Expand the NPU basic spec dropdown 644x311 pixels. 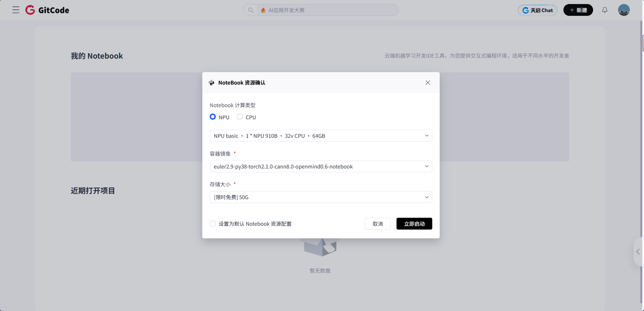coord(321,136)
